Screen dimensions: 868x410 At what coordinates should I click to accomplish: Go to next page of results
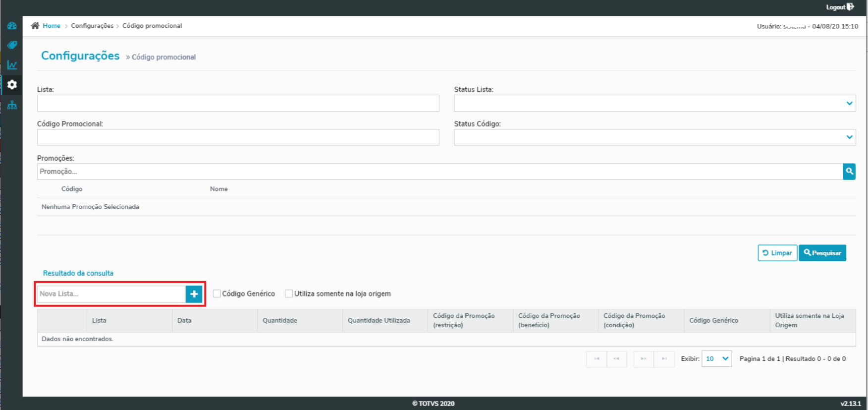(x=644, y=359)
